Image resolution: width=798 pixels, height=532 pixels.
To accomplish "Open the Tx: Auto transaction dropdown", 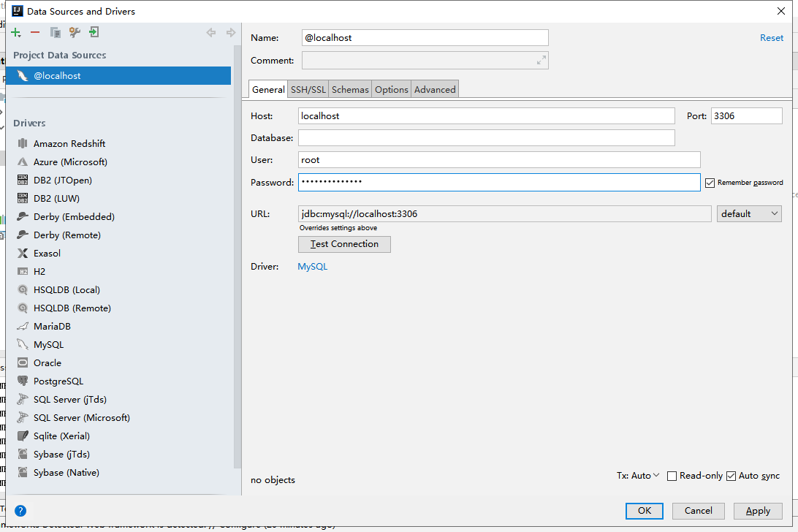I will [x=639, y=476].
